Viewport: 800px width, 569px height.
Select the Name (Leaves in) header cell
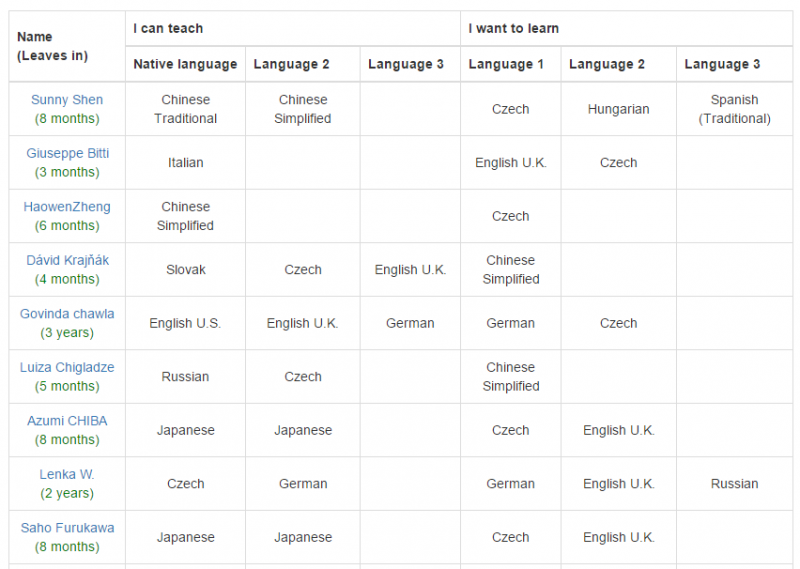(x=67, y=46)
